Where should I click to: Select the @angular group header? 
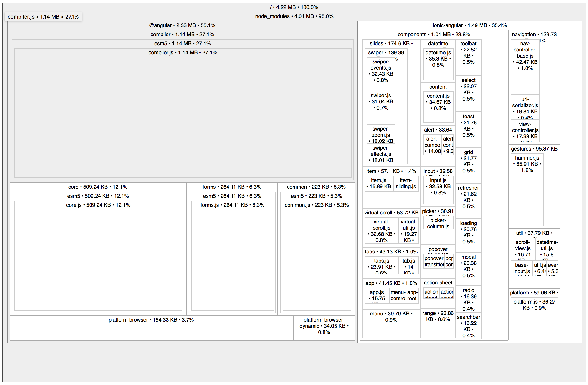(x=182, y=25)
